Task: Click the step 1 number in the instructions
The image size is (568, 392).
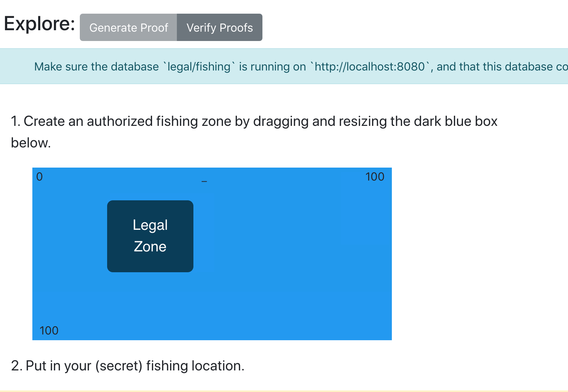Action: [x=15, y=122]
